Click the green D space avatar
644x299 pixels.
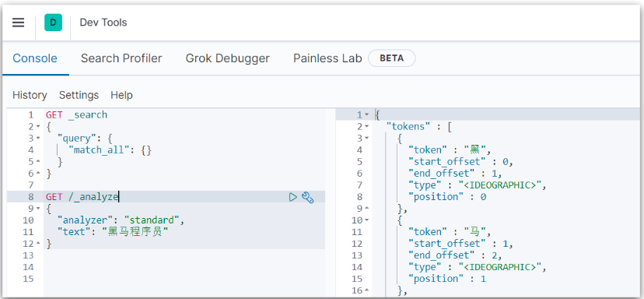[54, 23]
